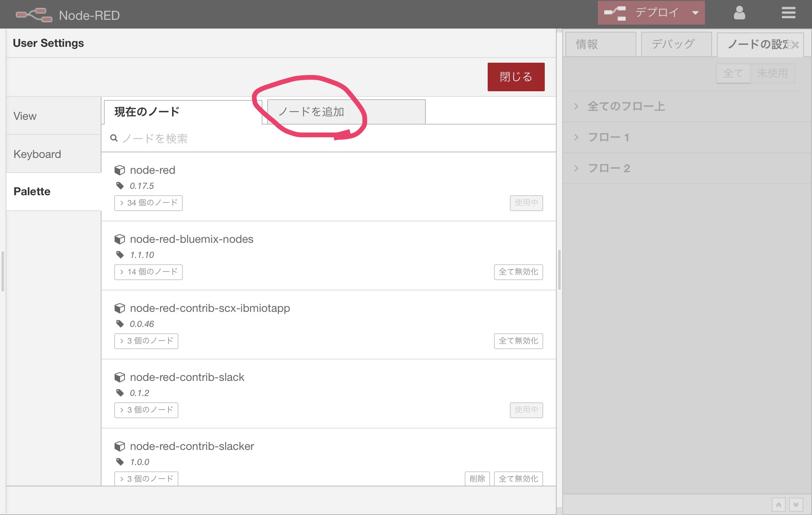Click the search magnifier icon
812x515 pixels.
point(114,138)
